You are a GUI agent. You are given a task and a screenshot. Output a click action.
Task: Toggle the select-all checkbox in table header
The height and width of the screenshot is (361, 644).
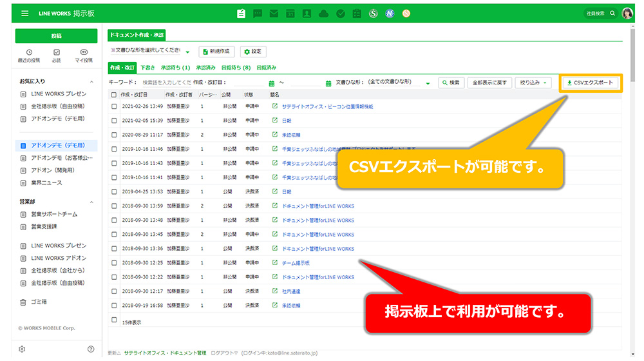click(x=114, y=95)
